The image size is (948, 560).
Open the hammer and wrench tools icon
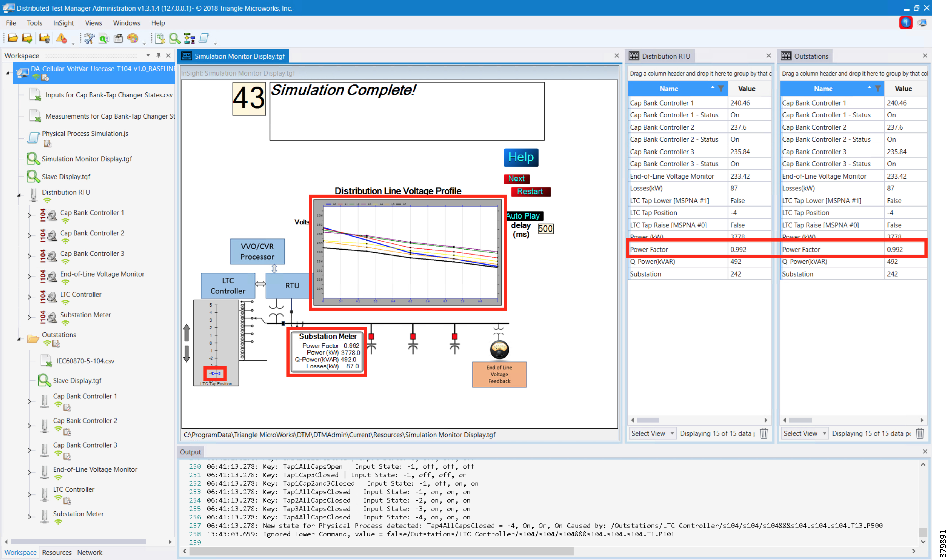click(89, 38)
